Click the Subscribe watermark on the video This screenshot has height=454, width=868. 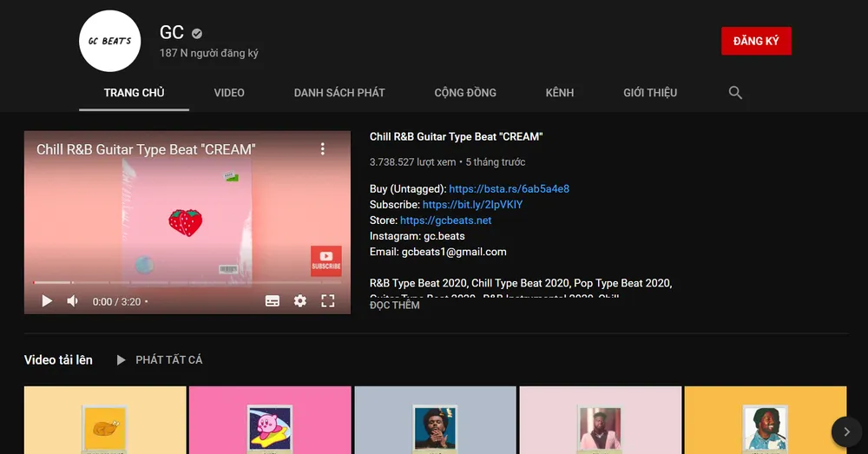coord(325,260)
